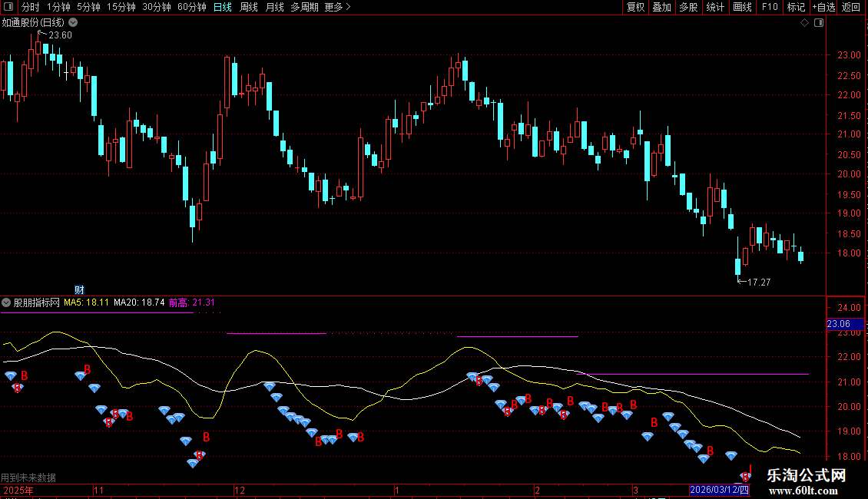The image size is (868, 499).
Task: Click the month 2 marker on time axis
Action: click(x=537, y=490)
